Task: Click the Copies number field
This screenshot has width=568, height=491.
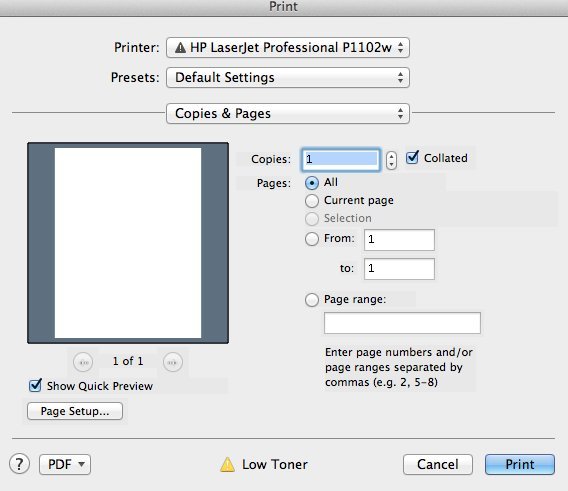Action: [x=341, y=159]
